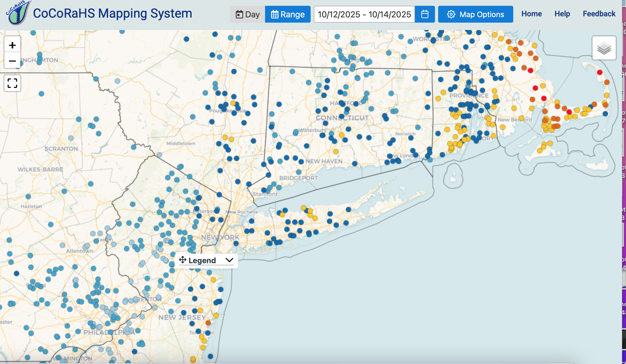Screen dimensions: 626x364
Task: Toggle fullscreen map view
Action: coord(12,83)
